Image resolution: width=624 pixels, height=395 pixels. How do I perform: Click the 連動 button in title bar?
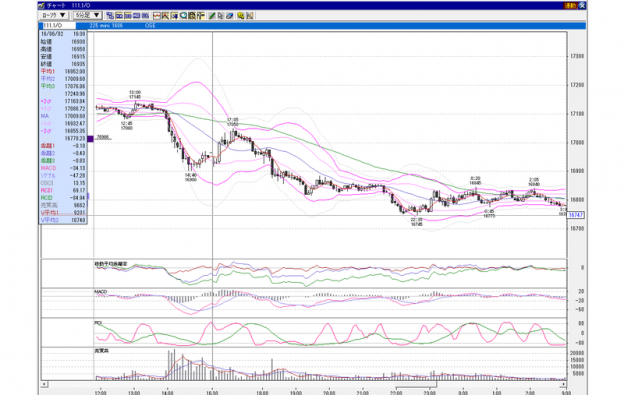tap(570, 5)
